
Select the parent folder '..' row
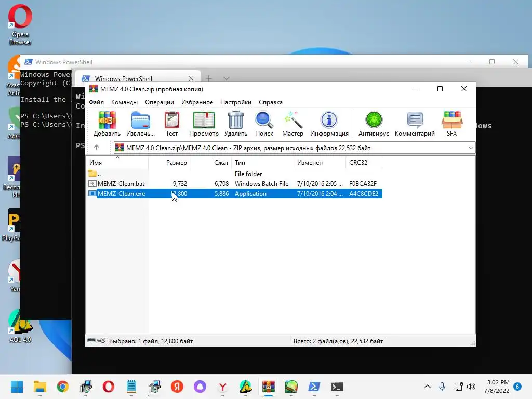point(234,174)
